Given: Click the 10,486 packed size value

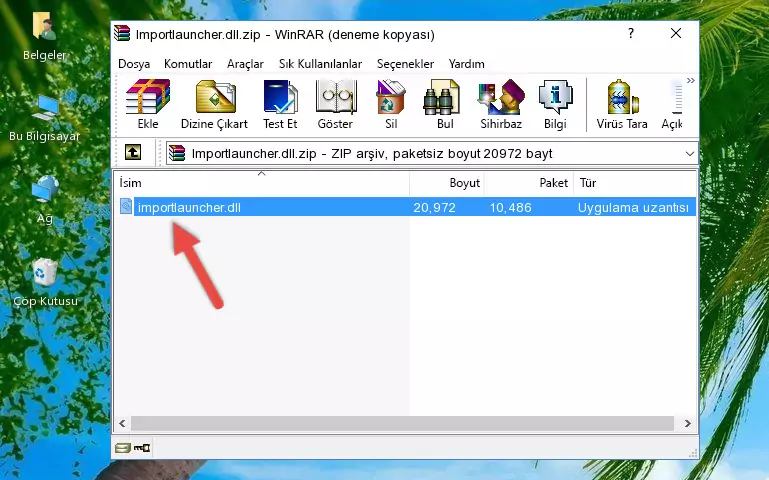Looking at the screenshot, I should point(510,207).
